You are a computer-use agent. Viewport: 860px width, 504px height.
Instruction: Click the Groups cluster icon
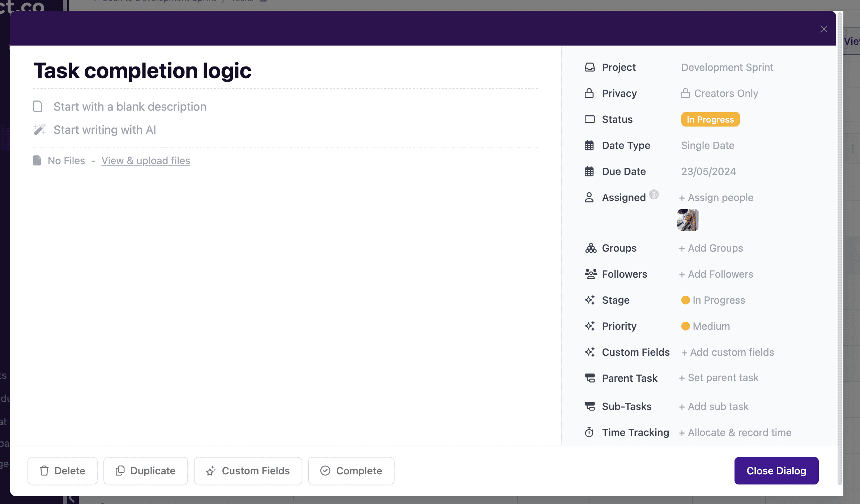(590, 248)
